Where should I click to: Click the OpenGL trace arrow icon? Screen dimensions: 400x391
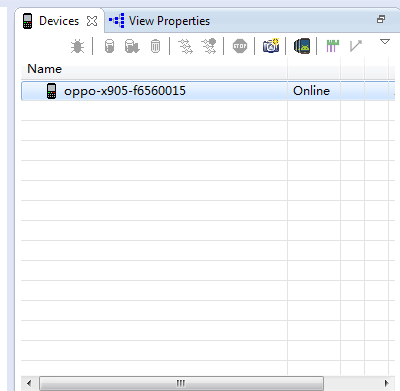tap(356, 46)
